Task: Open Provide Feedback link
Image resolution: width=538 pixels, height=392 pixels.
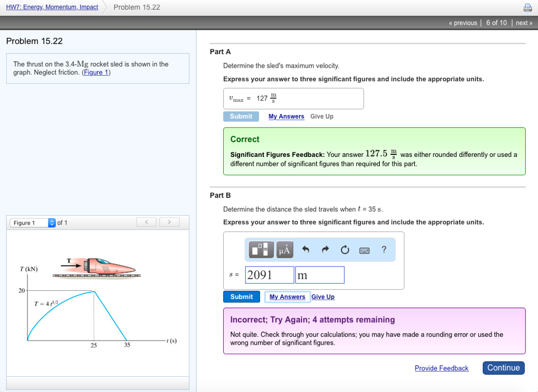Action: (441, 368)
